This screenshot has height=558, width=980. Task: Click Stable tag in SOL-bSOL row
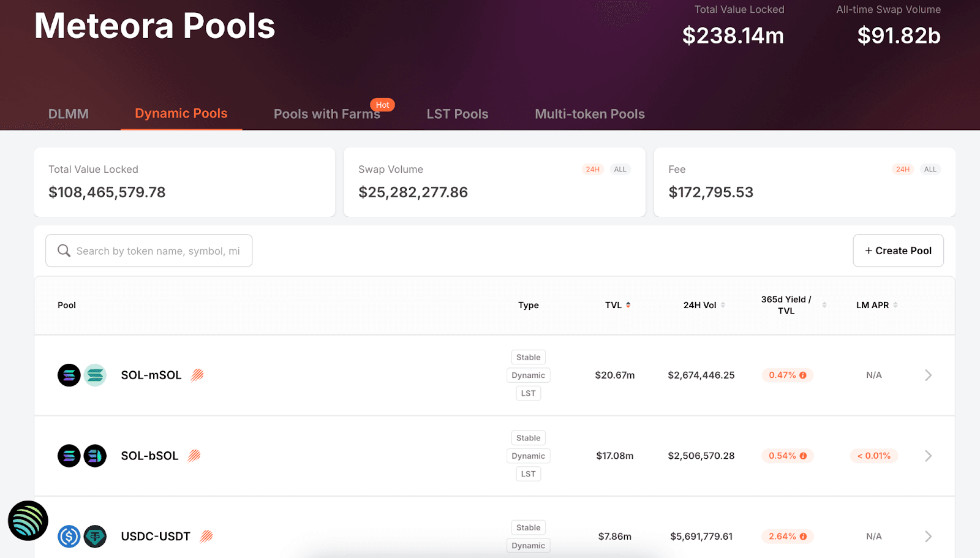[529, 438]
